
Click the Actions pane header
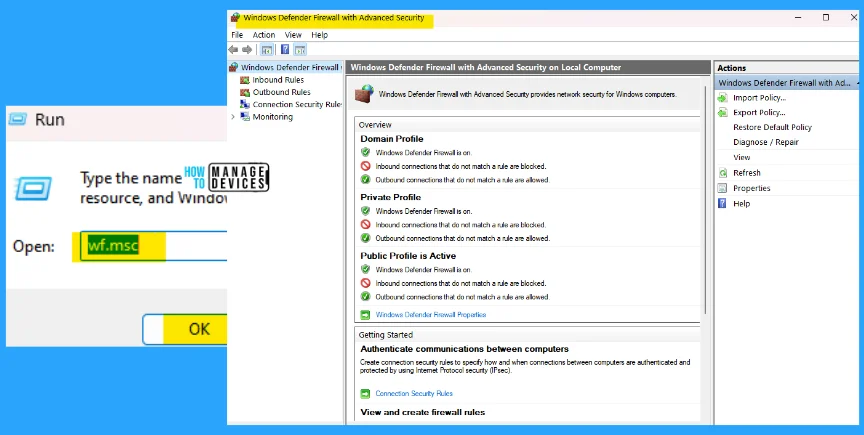(x=787, y=68)
